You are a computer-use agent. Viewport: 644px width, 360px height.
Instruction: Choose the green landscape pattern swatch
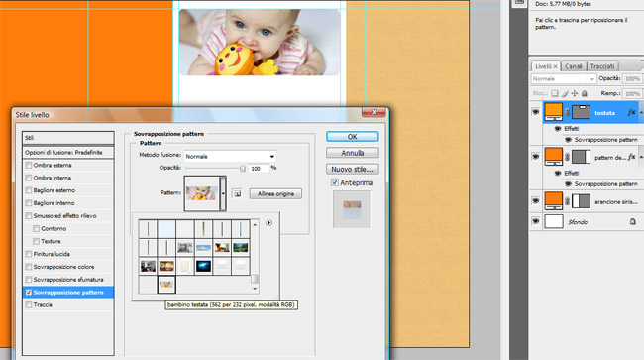[x=241, y=247]
